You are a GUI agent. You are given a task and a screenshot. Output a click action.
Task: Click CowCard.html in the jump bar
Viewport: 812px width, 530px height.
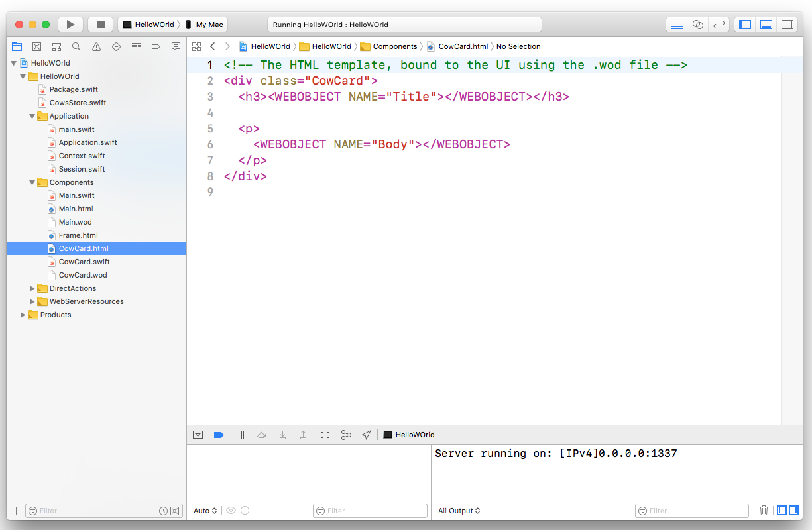[457, 46]
